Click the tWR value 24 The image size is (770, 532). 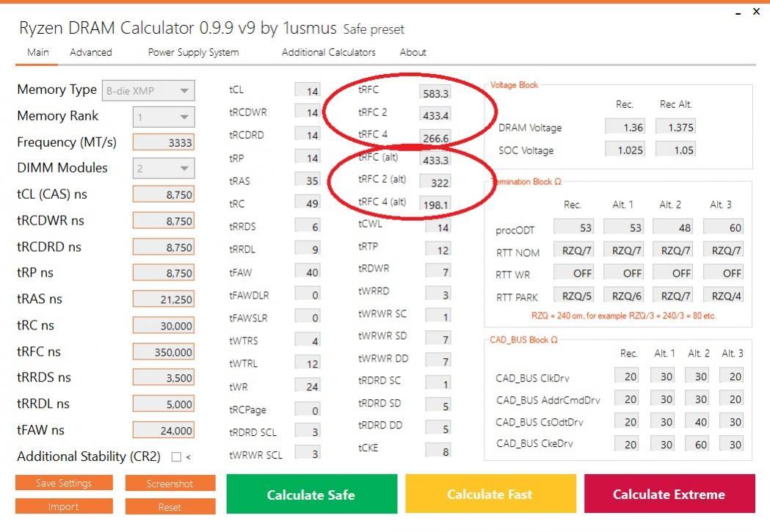coord(308,386)
